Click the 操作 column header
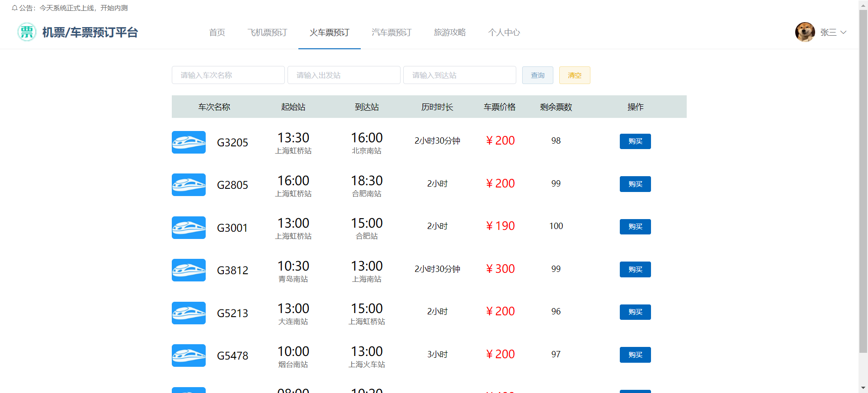Screen dimensions: 868x393 coord(635,107)
